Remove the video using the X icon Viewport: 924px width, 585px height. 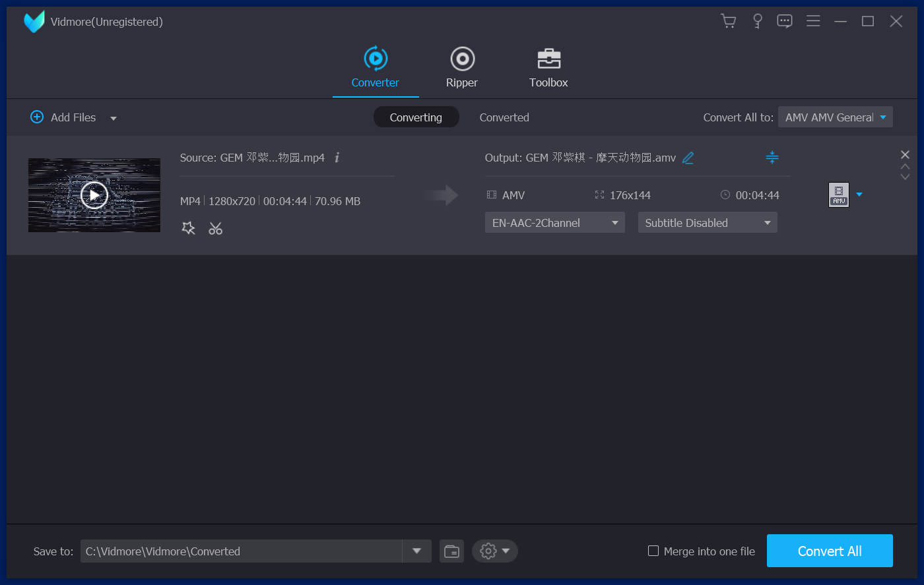[905, 154]
